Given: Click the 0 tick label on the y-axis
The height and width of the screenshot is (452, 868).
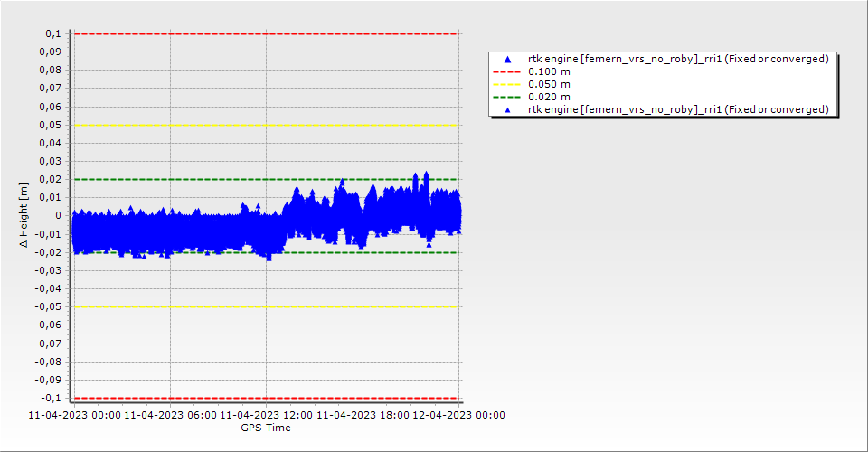Looking at the screenshot, I should [58, 216].
